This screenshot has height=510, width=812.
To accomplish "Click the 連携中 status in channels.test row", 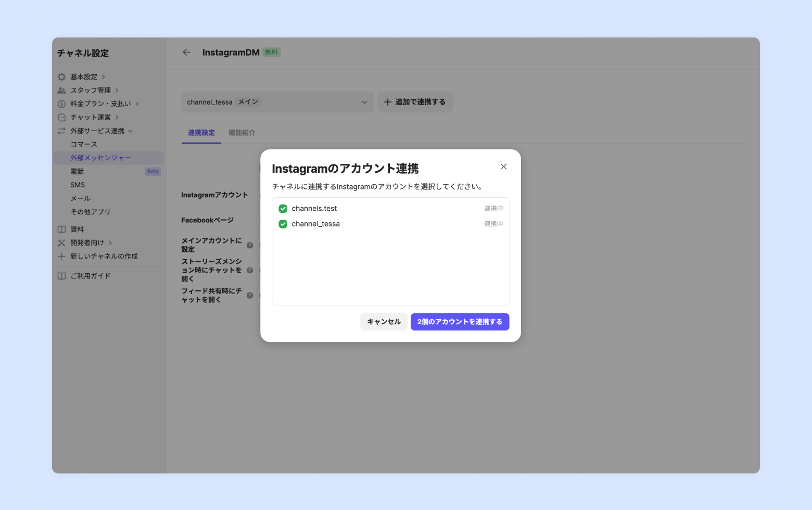I will tap(493, 209).
